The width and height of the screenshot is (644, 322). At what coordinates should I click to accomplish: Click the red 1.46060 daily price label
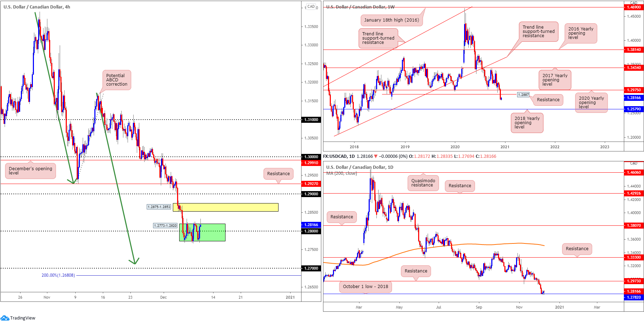point(634,172)
